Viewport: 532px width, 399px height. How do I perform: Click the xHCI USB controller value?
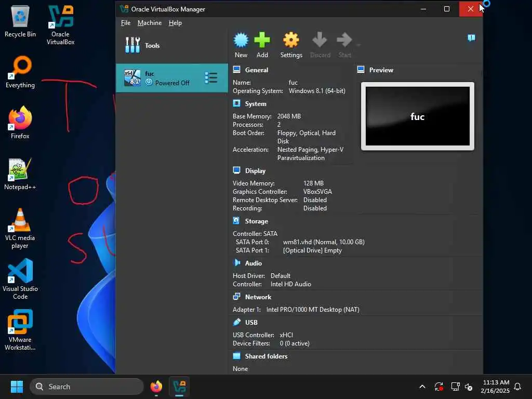286,335
